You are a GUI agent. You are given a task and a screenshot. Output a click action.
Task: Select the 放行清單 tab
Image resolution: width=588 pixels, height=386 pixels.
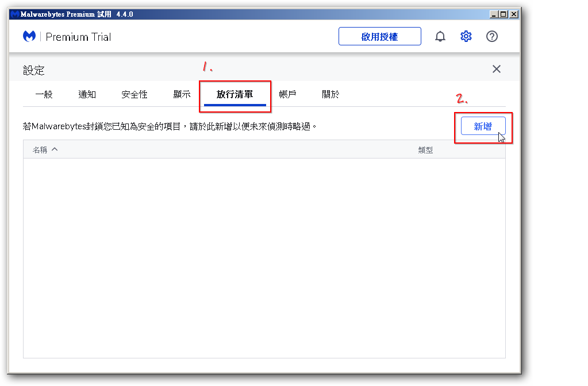coord(235,95)
